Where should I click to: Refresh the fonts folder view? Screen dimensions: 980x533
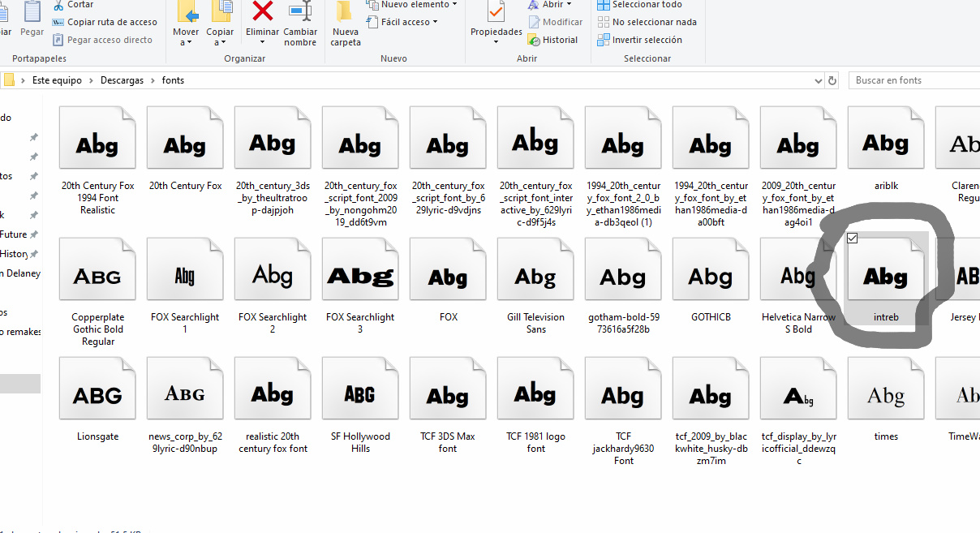pyautogui.click(x=832, y=80)
